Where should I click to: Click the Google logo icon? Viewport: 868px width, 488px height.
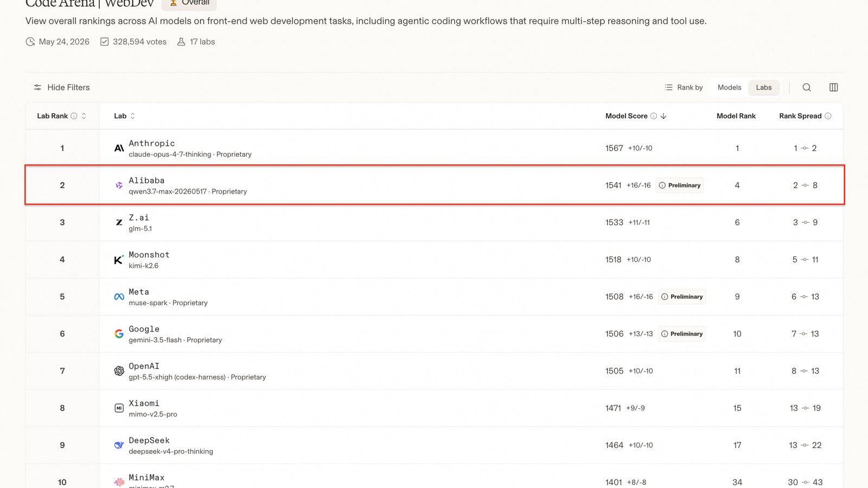[119, 334]
